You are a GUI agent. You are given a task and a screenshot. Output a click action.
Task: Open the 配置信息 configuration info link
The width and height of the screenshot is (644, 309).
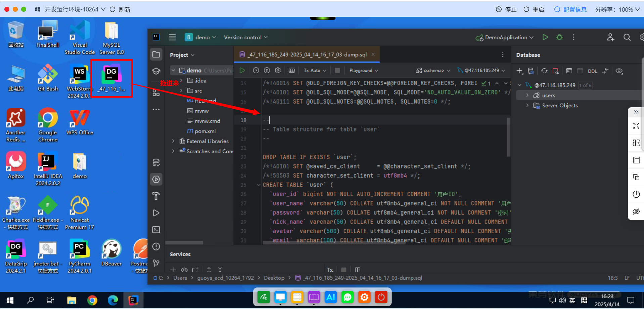(x=570, y=9)
